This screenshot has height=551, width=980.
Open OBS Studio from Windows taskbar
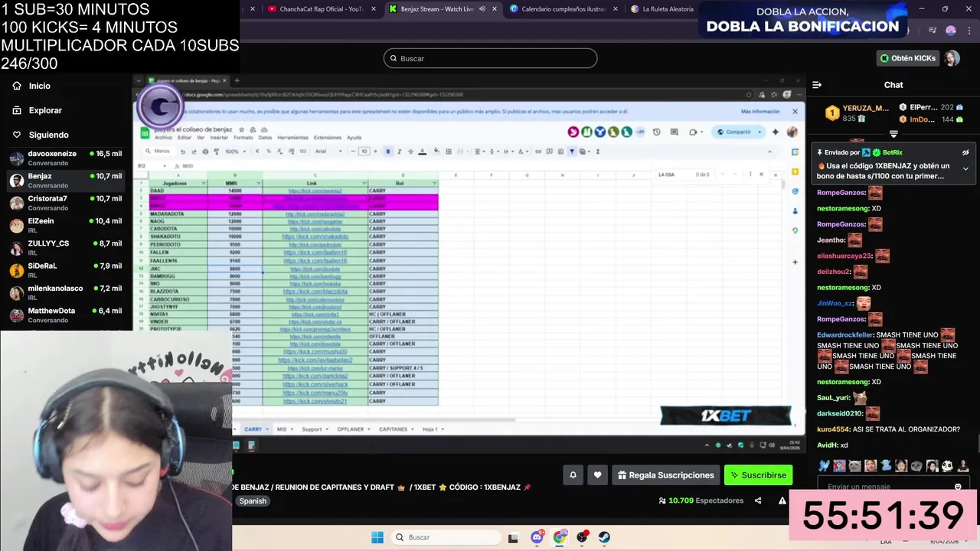coord(582,537)
